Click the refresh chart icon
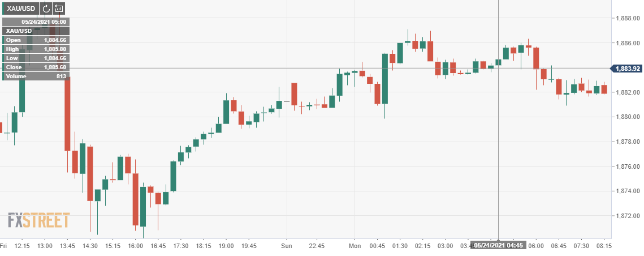This screenshot has height=256, width=644. [46, 8]
